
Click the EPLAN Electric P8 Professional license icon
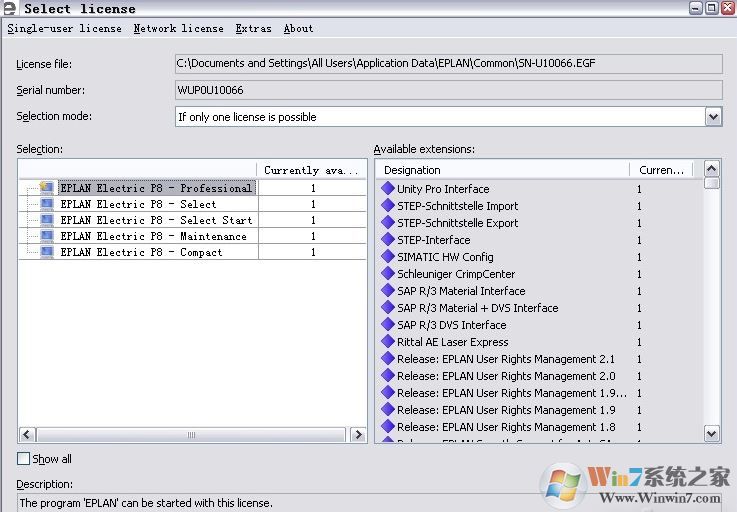[47, 188]
